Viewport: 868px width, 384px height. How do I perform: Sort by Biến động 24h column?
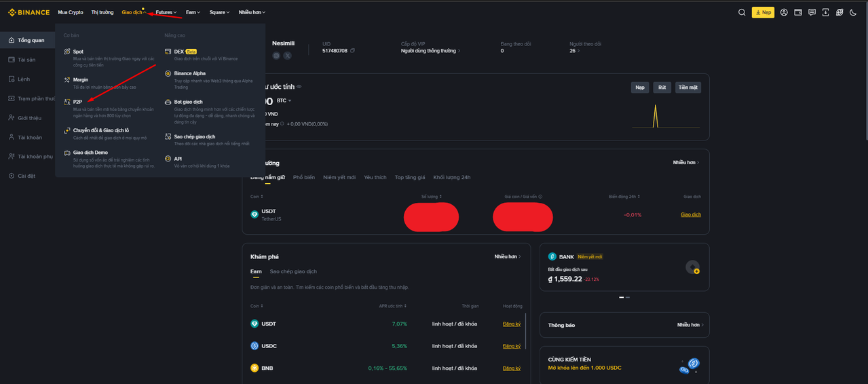click(x=624, y=197)
